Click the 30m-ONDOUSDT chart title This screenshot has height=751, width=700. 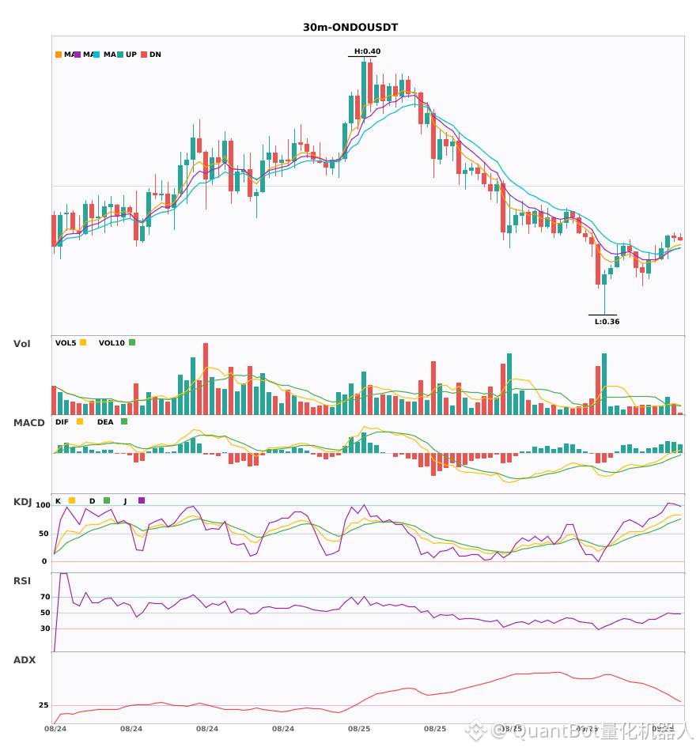pos(350,28)
